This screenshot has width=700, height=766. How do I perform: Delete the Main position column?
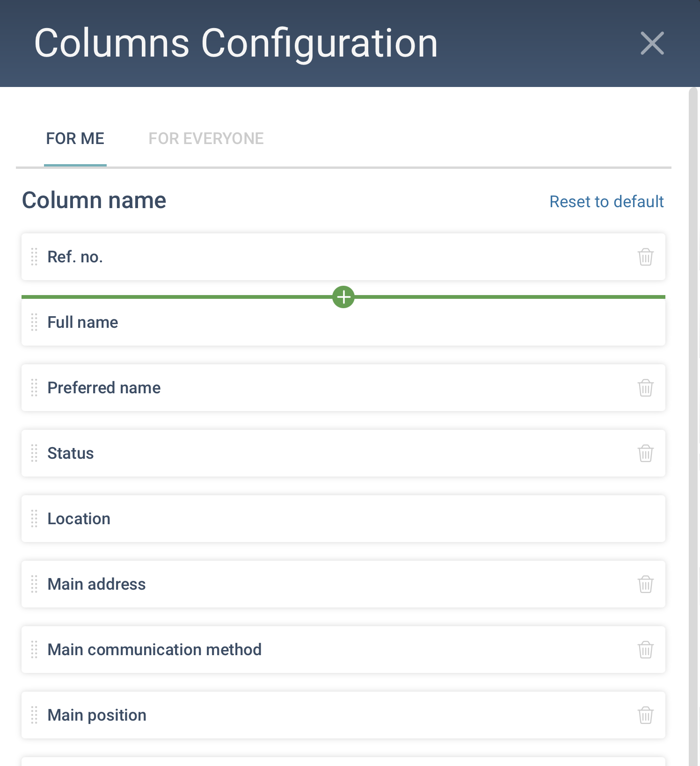[x=645, y=715]
